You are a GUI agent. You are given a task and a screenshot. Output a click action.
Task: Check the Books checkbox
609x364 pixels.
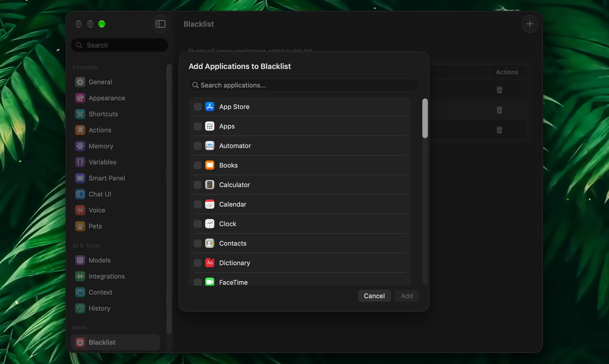point(198,165)
